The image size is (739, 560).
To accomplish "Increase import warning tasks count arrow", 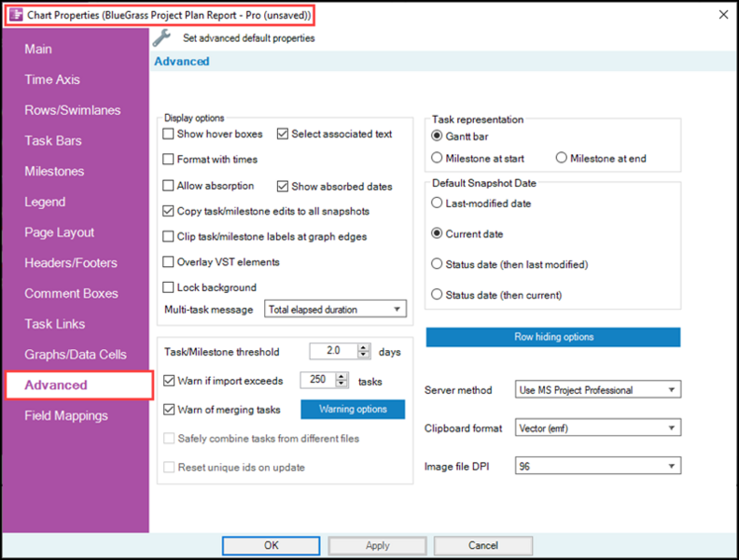I will click(342, 376).
